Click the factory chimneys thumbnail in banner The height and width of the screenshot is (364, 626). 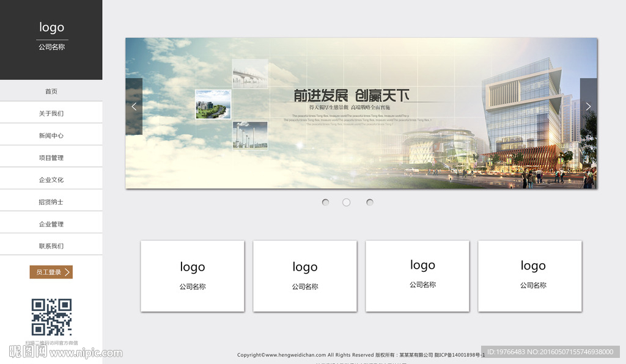[250, 135]
